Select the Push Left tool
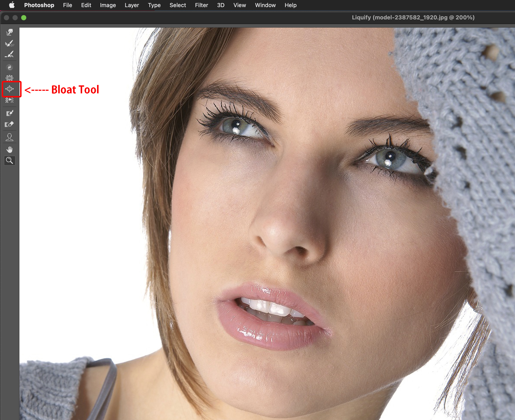515x420 pixels. [9, 100]
